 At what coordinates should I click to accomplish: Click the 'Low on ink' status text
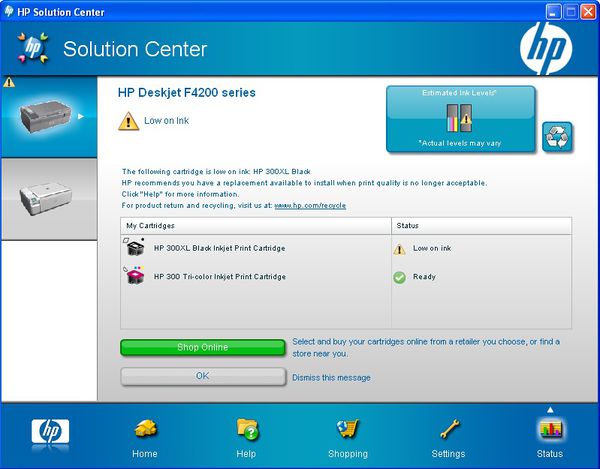432,248
